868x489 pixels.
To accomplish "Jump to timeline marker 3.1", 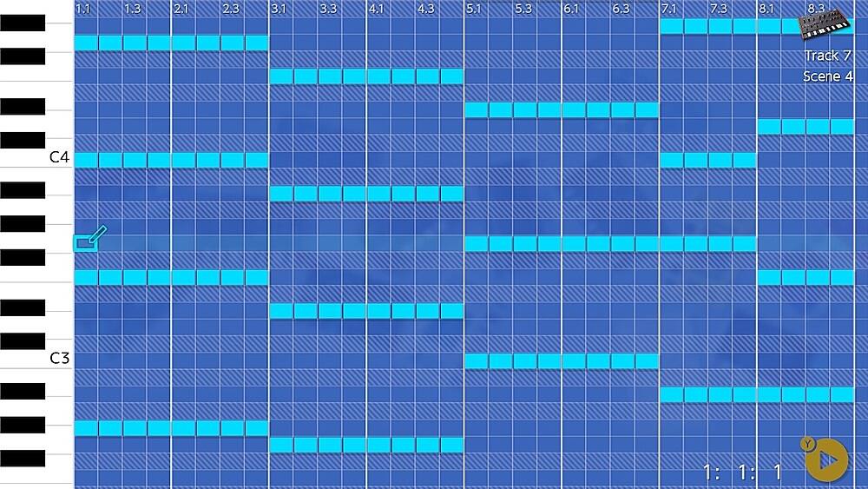I will pos(279,9).
